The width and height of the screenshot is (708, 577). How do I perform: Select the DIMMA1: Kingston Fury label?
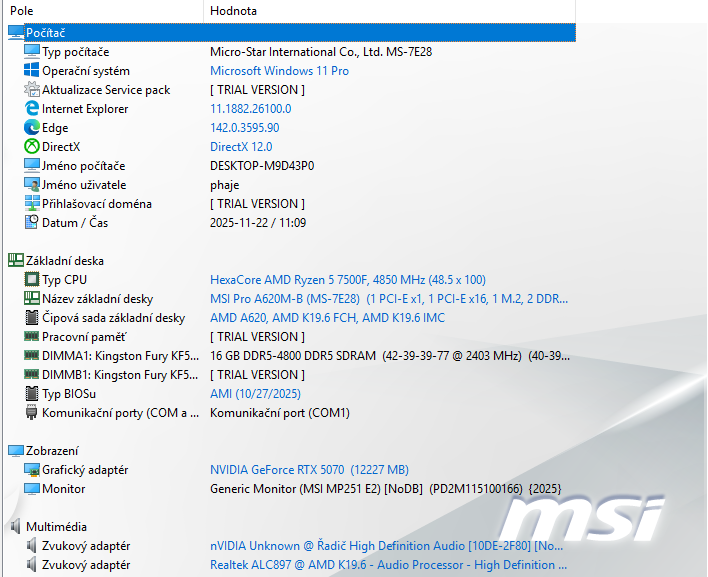click(x=120, y=356)
